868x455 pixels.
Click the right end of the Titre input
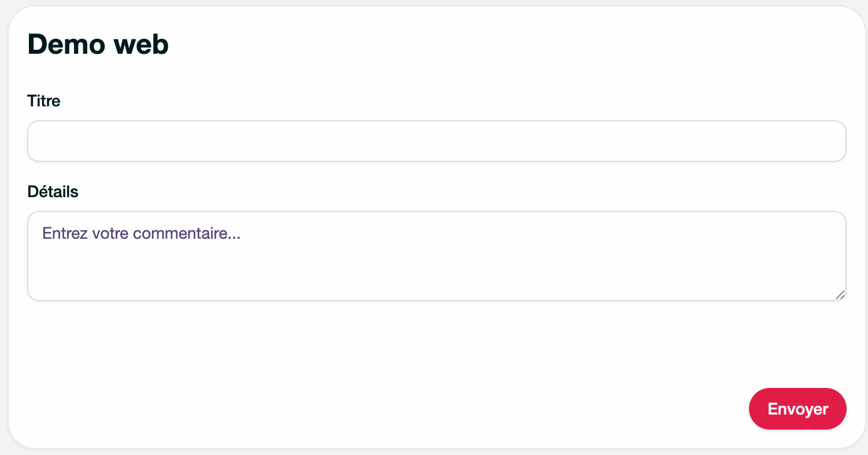(x=832, y=141)
